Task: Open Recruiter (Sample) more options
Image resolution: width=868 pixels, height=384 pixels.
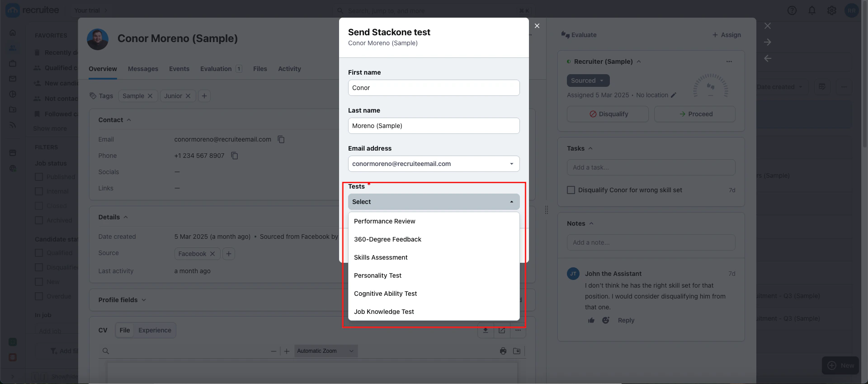Action: pyautogui.click(x=729, y=62)
